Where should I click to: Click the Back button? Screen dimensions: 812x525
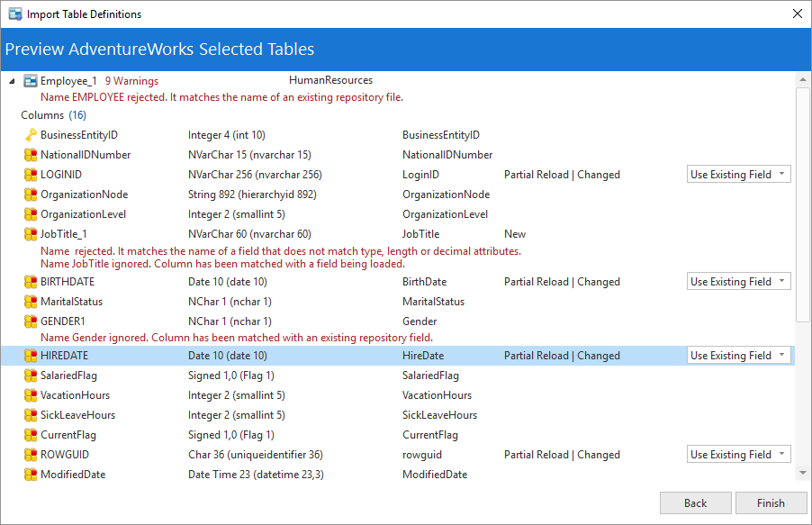695,503
